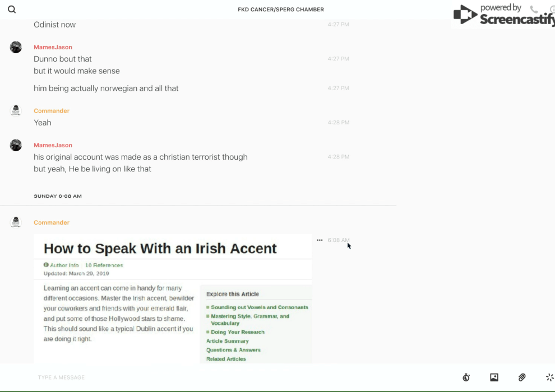
Task: Click Commander's avatar above the Irish Accent image
Action: coord(16,222)
